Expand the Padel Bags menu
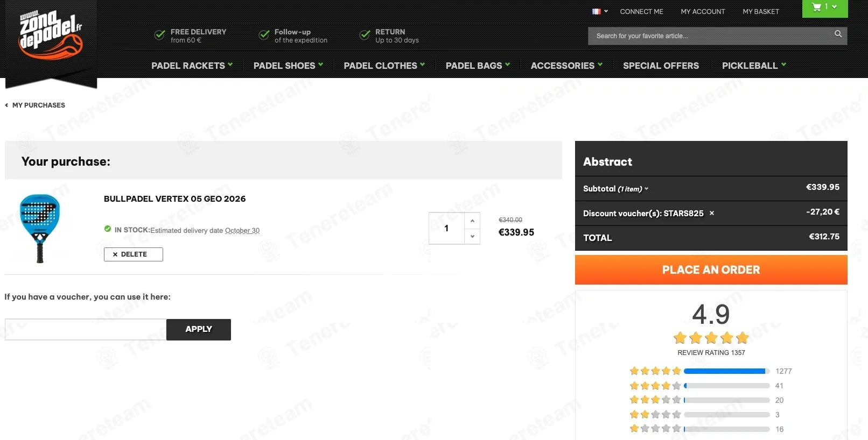Viewport: 868px width, 440px height. tap(478, 66)
